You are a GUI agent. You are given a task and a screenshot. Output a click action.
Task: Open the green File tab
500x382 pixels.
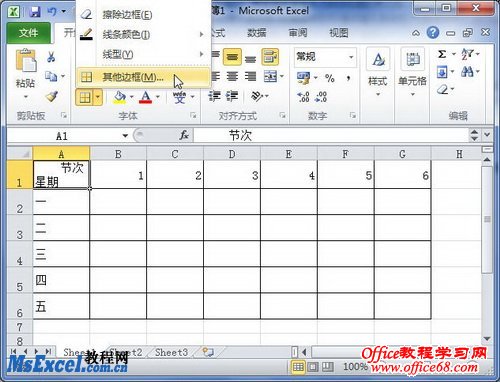[x=29, y=33]
